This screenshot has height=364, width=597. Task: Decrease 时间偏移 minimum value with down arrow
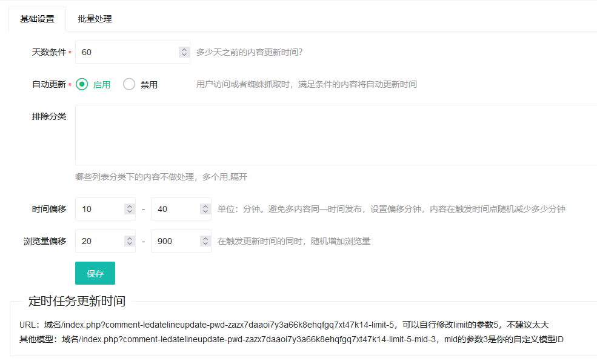[130, 211]
